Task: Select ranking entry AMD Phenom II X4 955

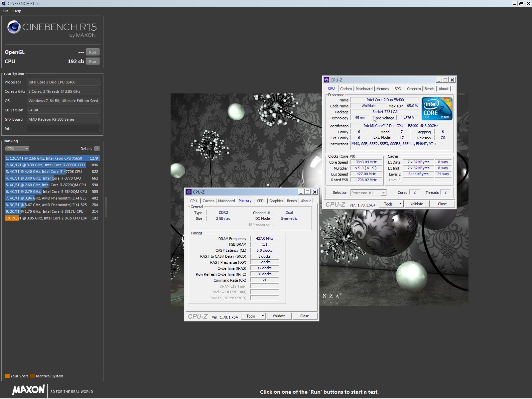Action: coord(52,198)
